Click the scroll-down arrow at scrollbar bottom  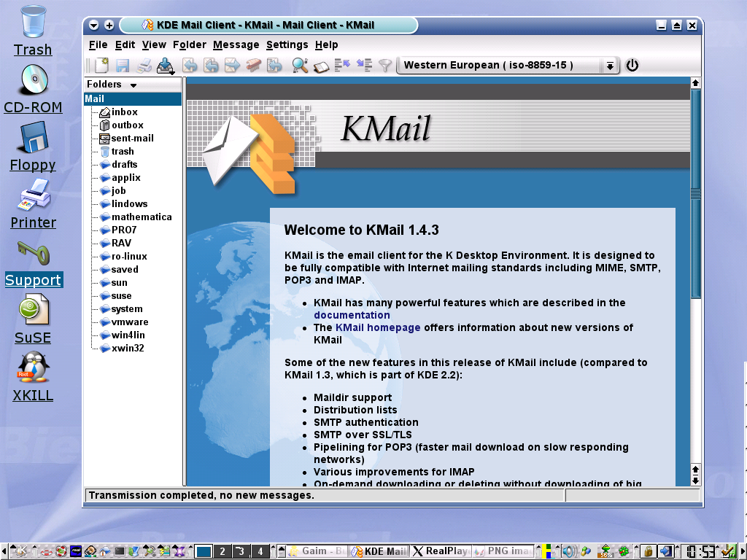tap(695, 481)
